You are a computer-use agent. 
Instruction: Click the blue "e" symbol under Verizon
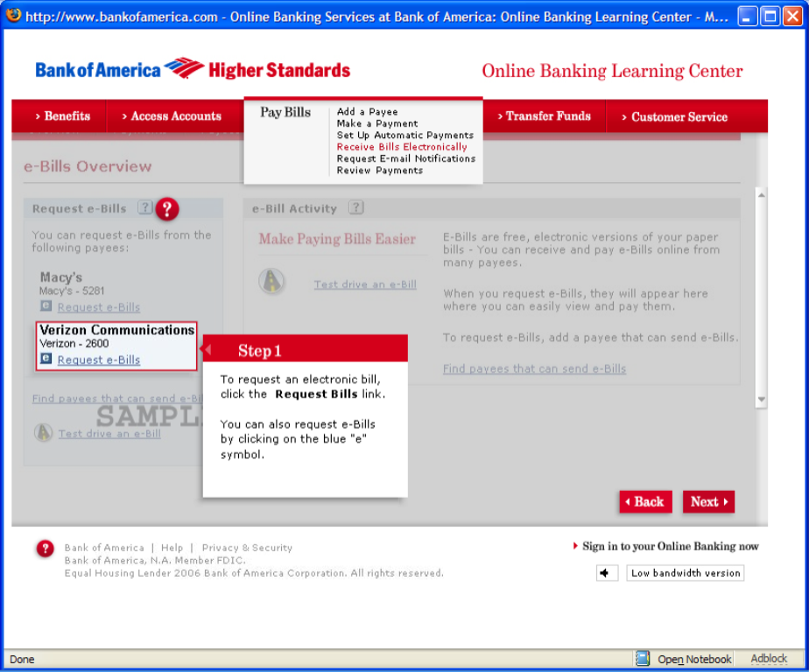pyautogui.click(x=46, y=359)
